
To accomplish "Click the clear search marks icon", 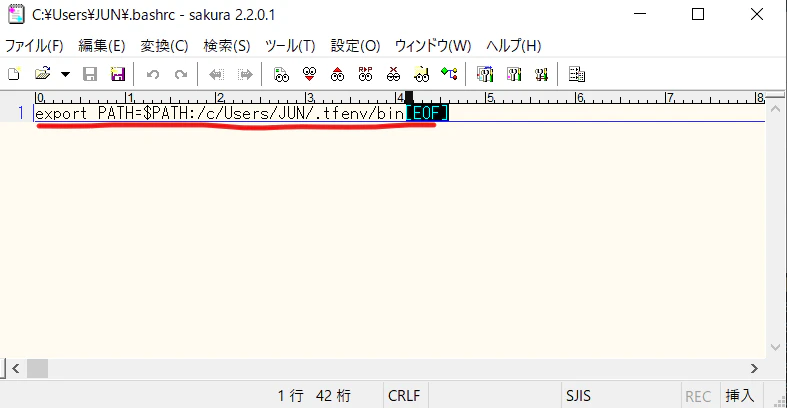I will tap(394, 74).
